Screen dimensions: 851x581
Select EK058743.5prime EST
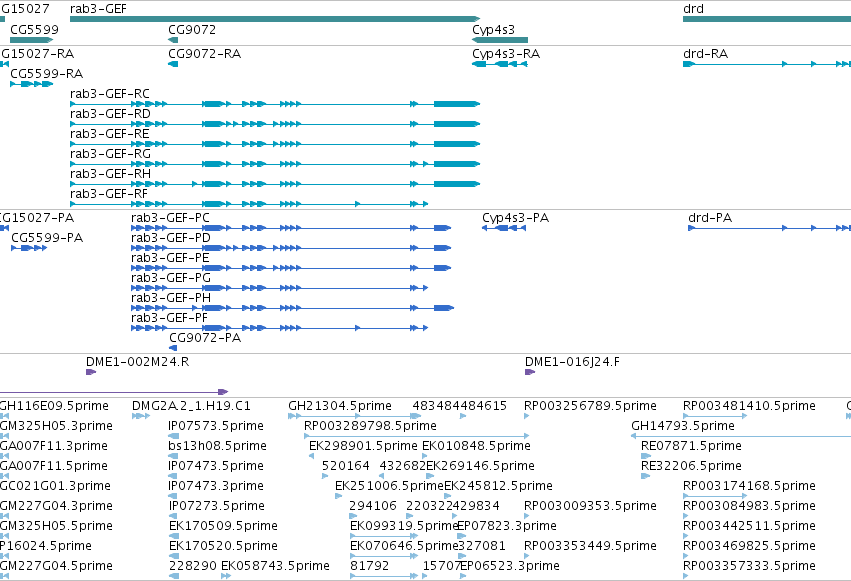(x=226, y=576)
